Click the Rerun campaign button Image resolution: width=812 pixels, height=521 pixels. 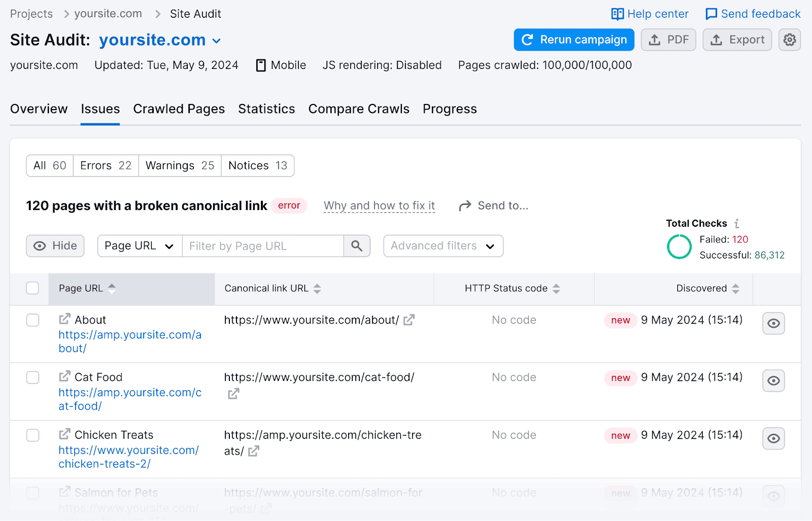[x=573, y=40]
